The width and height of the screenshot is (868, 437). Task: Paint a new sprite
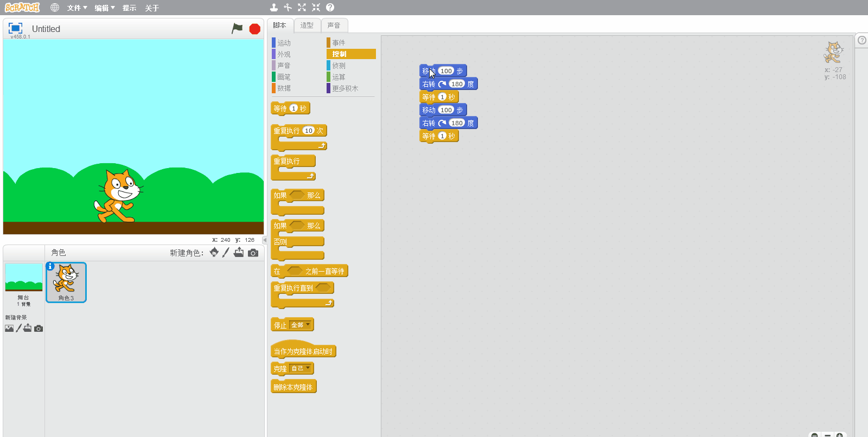coord(226,253)
